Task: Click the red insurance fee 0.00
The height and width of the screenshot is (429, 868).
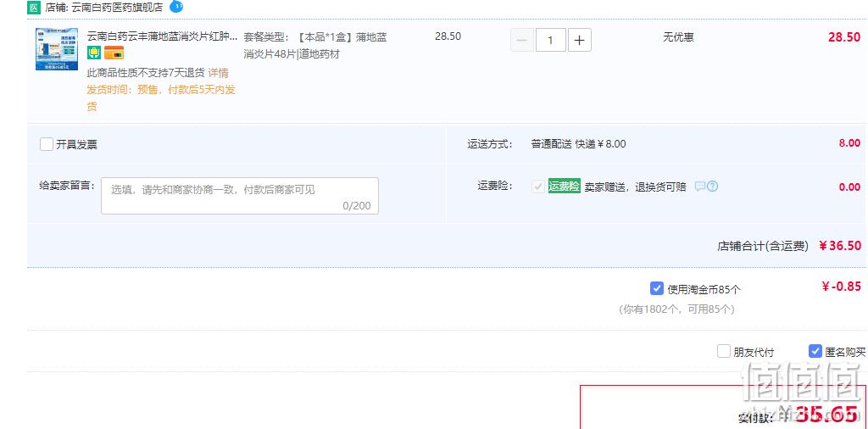Action: coord(849,187)
